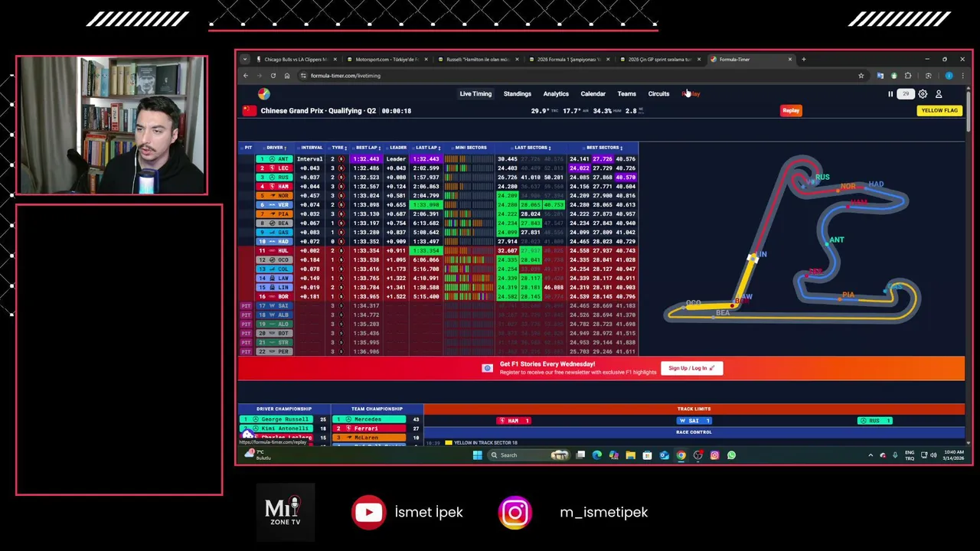Open the user account profile icon

click(939, 94)
